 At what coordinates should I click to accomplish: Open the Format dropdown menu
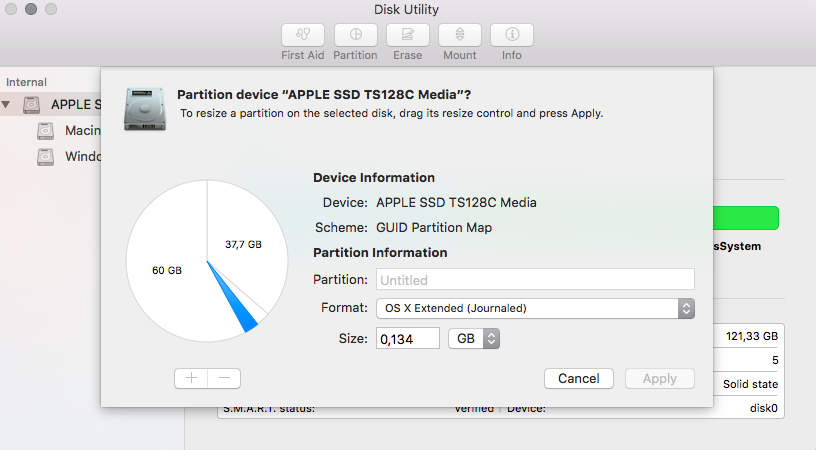tap(534, 308)
